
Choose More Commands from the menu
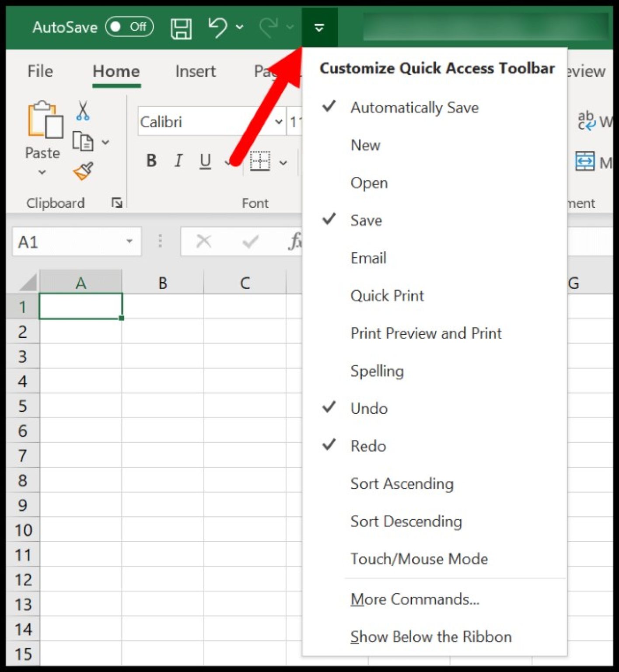coord(414,599)
